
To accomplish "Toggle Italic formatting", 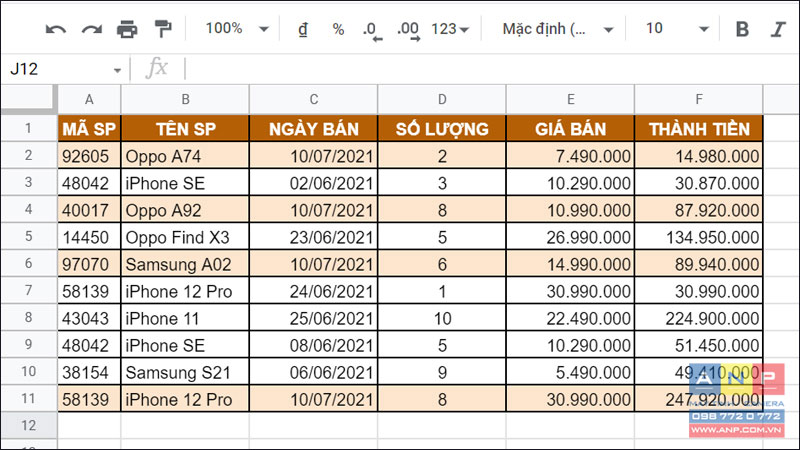I will point(778,29).
